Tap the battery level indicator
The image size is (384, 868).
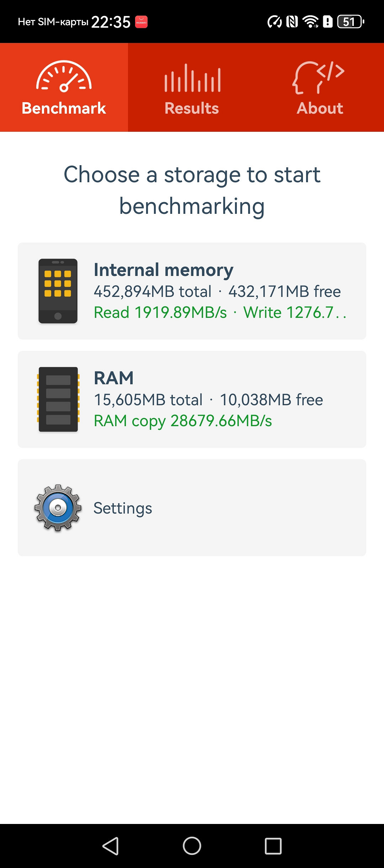(x=351, y=22)
